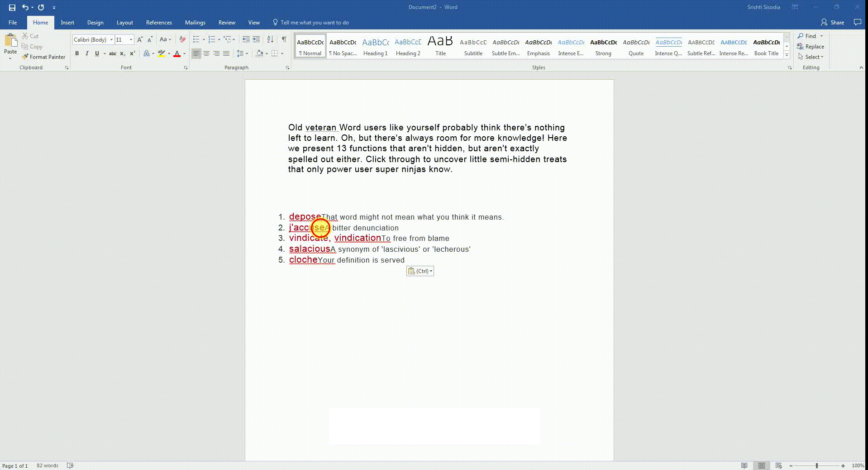
Task: Collapse the ribbon with the arrow
Action: (x=861, y=67)
